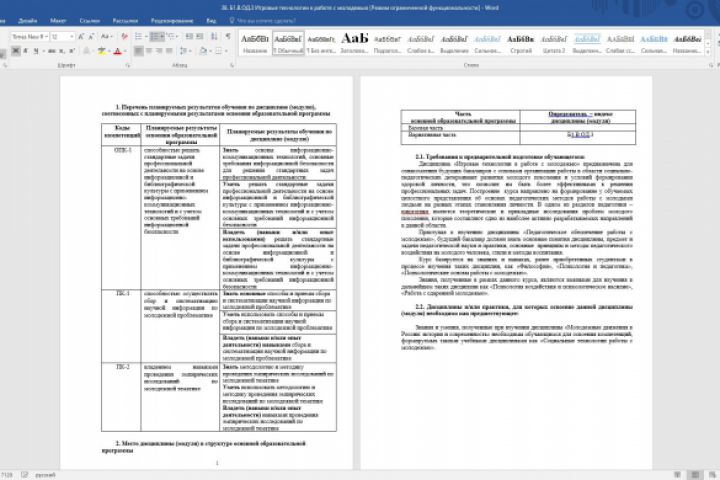Increase font size with the grow font icon
Viewport: 720px width, 480px height.
coord(81,37)
